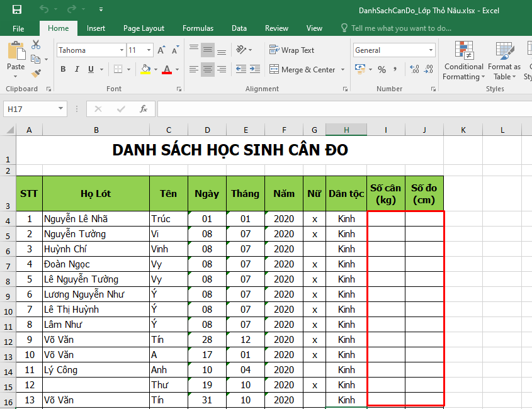This screenshot has height=409, width=532.
Task: Toggle Wrap Text on the cell
Action: point(291,50)
